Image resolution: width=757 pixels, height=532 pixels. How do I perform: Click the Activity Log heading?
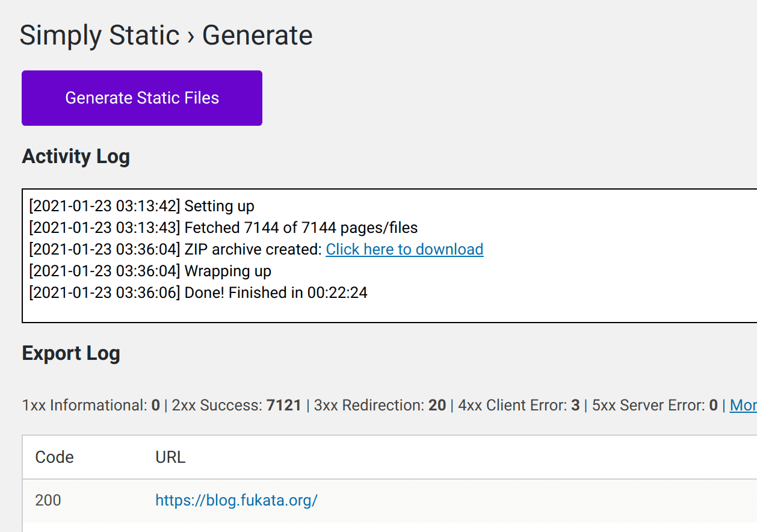pyautogui.click(x=76, y=156)
